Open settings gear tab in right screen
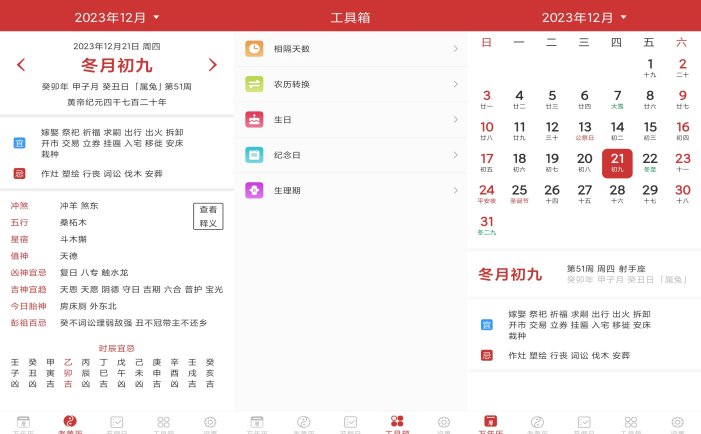The image size is (701, 434). pyautogui.click(x=678, y=425)
